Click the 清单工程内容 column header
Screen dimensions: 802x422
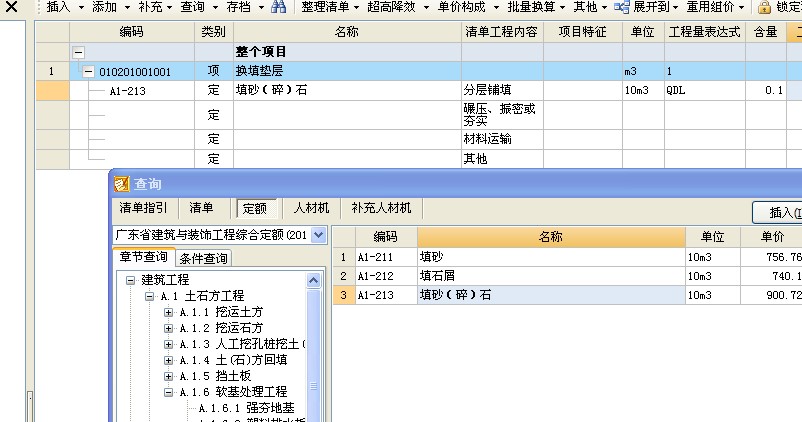(x=502, y=32)
